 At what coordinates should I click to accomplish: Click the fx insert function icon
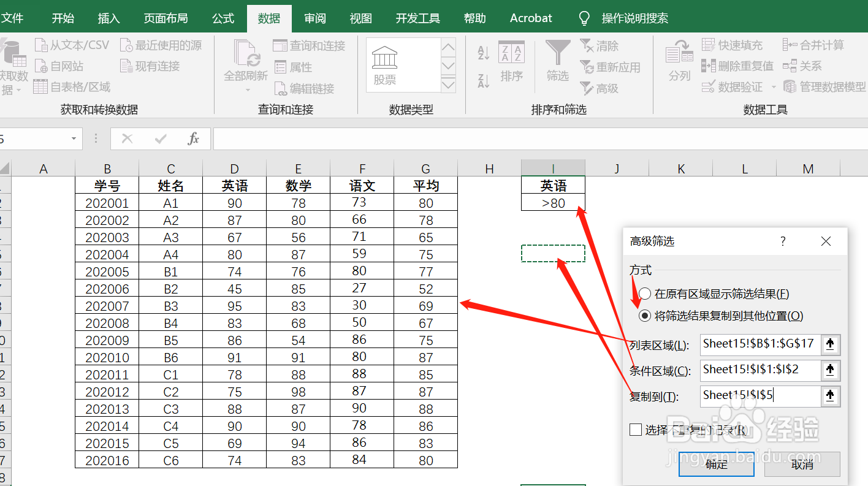click(194, 139)
